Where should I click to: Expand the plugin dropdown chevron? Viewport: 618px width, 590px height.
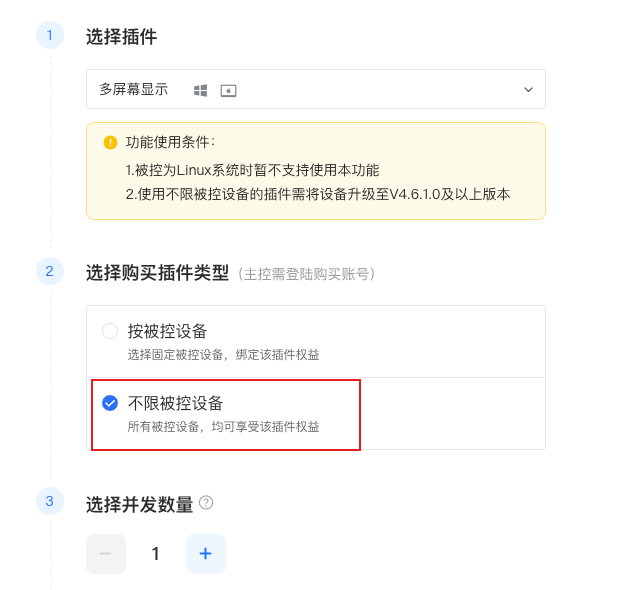(528, 89)
